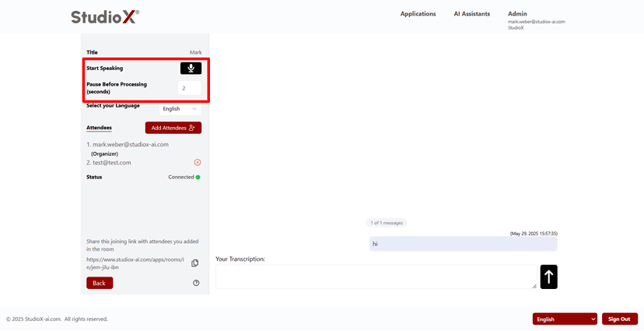Open the Applications menu
644x331 pixels.
pos(418,13)
